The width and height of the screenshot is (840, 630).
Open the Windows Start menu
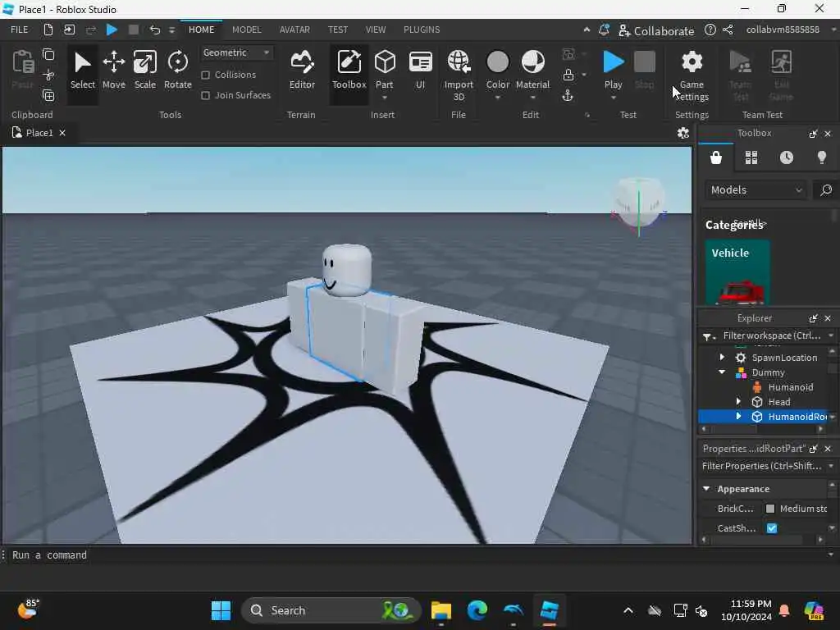coord(221,610)
